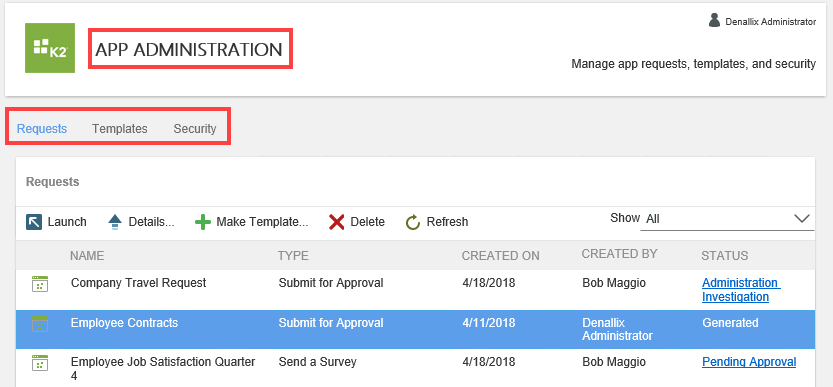
Task: Open the Administration Investigation status link
Action: pos(741,290)
